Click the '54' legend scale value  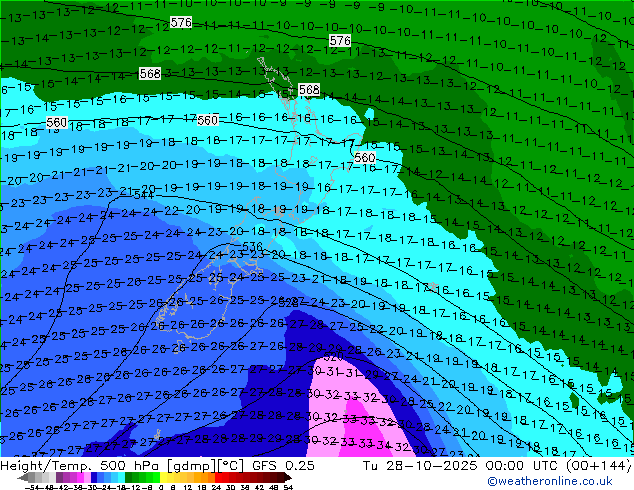(x=288, y=487)
